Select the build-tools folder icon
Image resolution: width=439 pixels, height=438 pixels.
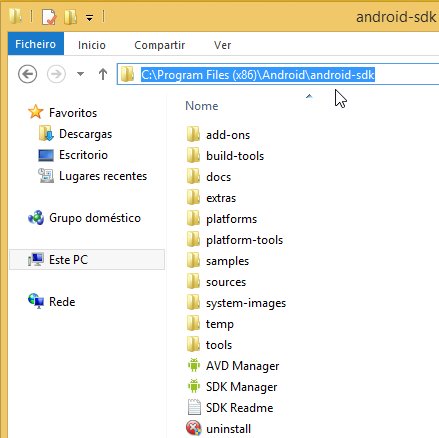193,155
